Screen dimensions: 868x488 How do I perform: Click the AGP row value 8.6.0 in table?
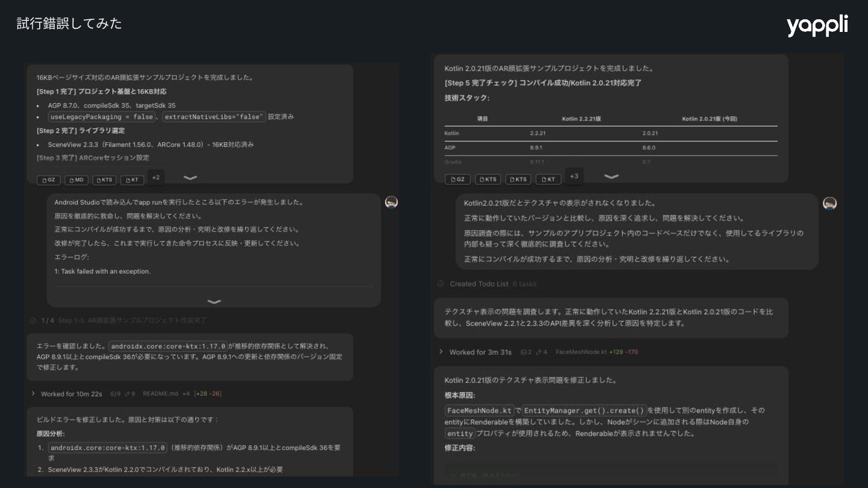click(x=649, y=148)
